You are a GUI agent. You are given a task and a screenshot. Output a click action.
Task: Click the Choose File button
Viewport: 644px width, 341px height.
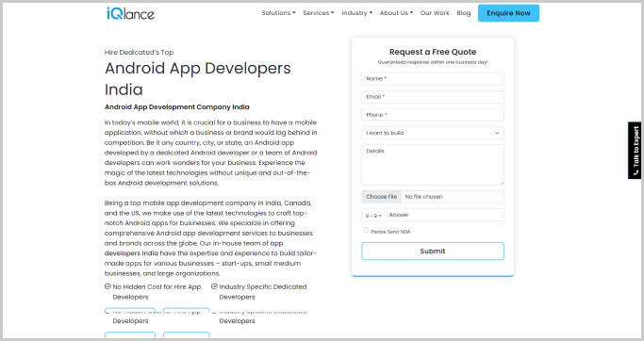pos(381,197)
